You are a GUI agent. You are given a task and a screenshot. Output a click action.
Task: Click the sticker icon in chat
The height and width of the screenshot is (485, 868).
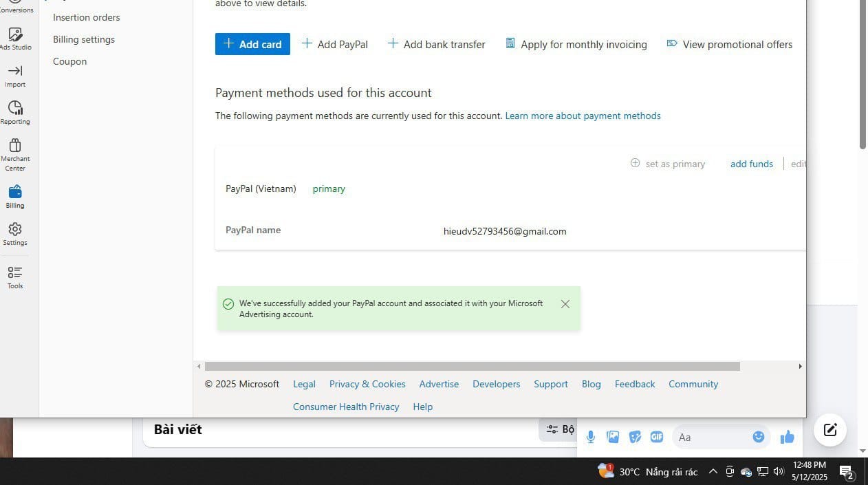pos(635,437)
